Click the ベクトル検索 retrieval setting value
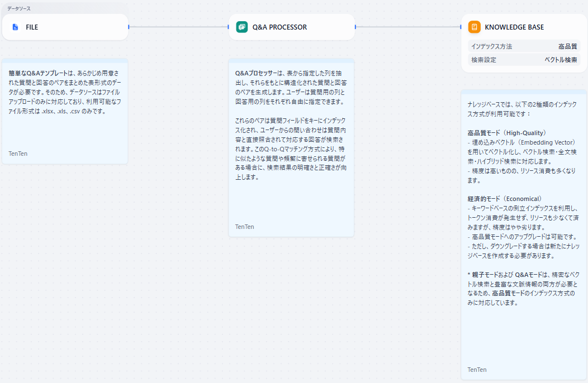The width and height of the screenshot is (588, 383). 561,60
